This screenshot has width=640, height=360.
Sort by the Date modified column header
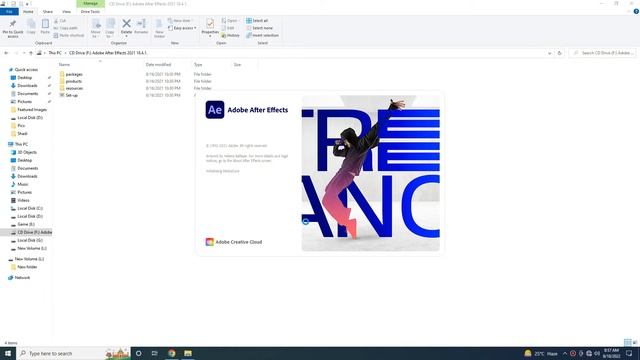[x=158, y=64]
